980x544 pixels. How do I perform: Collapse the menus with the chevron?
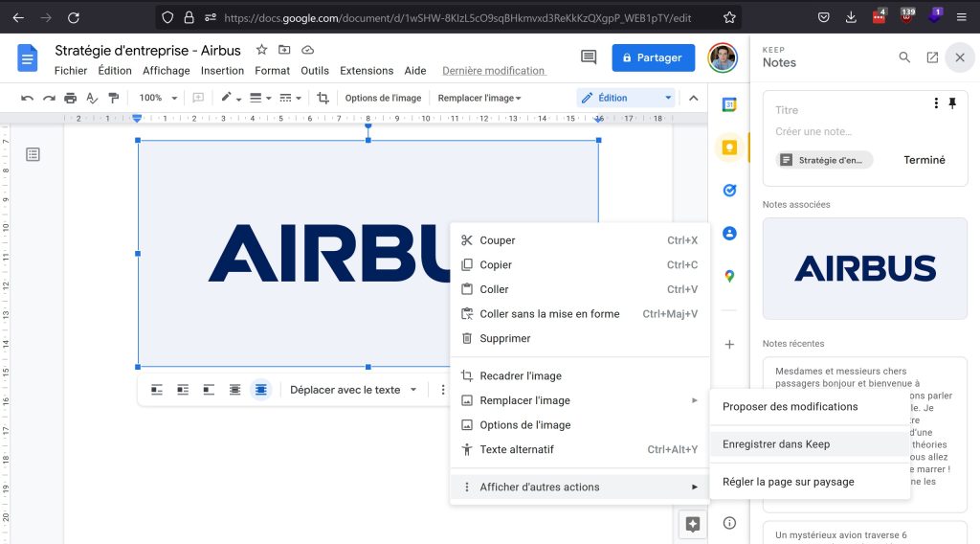click(693, 99)
